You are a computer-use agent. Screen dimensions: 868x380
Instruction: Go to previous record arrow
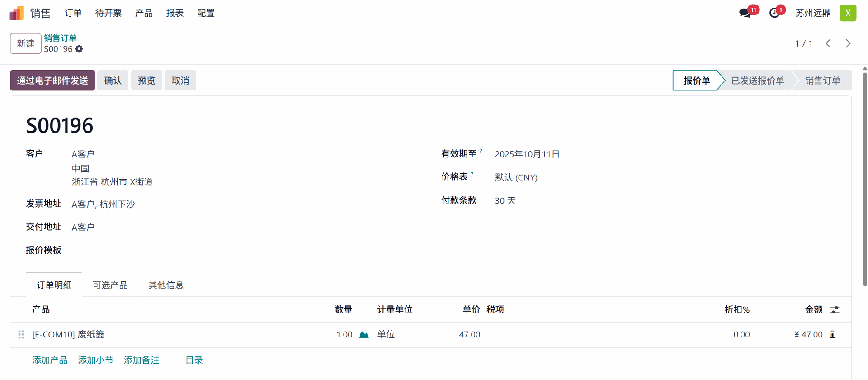828,43
